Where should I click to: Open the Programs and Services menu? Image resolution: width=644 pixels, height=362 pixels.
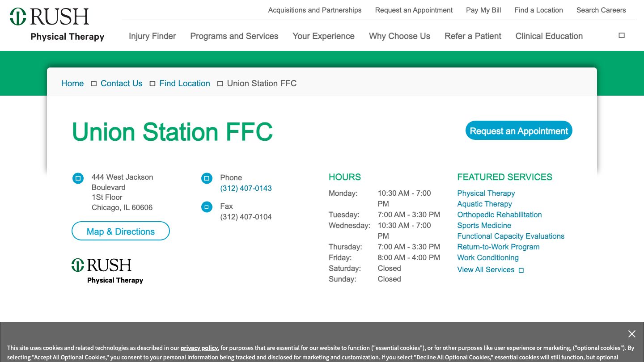click(x=234, y=36)
